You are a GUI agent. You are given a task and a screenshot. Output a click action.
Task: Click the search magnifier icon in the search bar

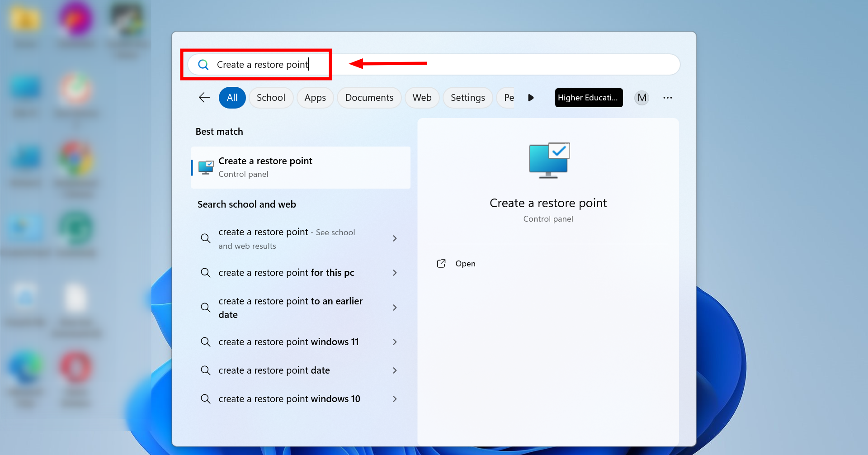point(203,64)
